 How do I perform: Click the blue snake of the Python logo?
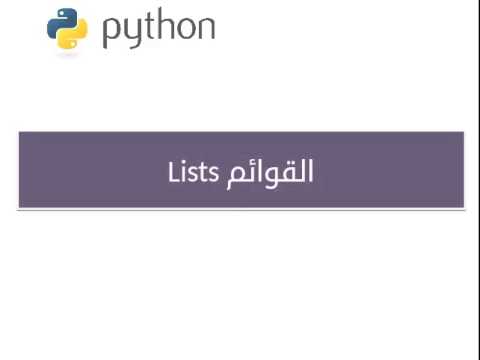point(62,22)
